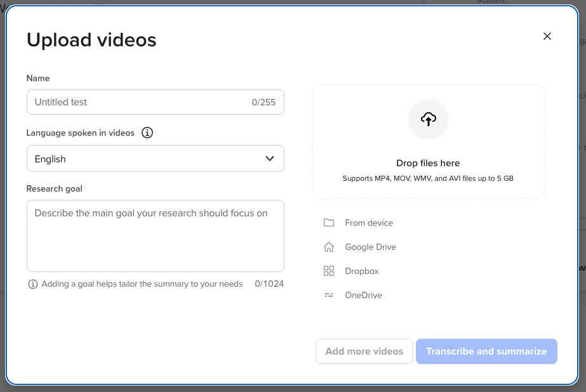This screenshot has height=392, width=586.
Task: Select the Google Drive text label
Action: 370,247
